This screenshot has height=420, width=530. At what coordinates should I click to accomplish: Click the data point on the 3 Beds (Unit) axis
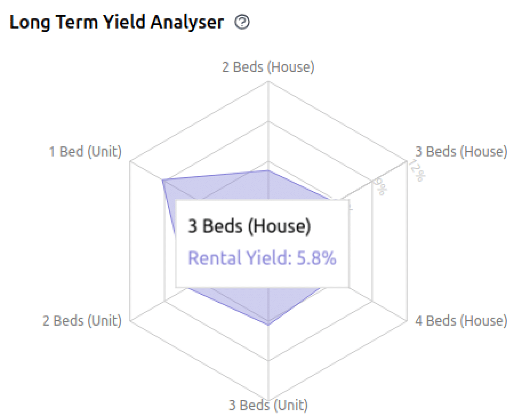pyautogui.click(x=268, y=325)
